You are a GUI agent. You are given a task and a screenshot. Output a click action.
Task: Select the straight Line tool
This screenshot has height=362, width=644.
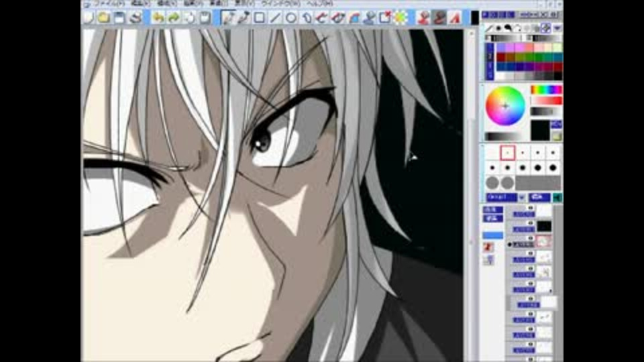(x=275, y=17)
